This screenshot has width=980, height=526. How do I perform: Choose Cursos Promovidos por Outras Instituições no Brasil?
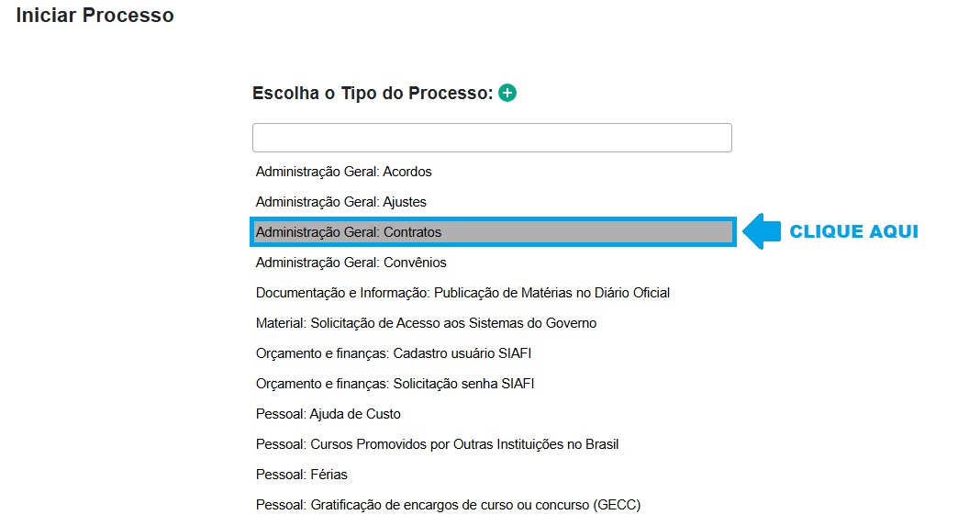click(437, 444)
